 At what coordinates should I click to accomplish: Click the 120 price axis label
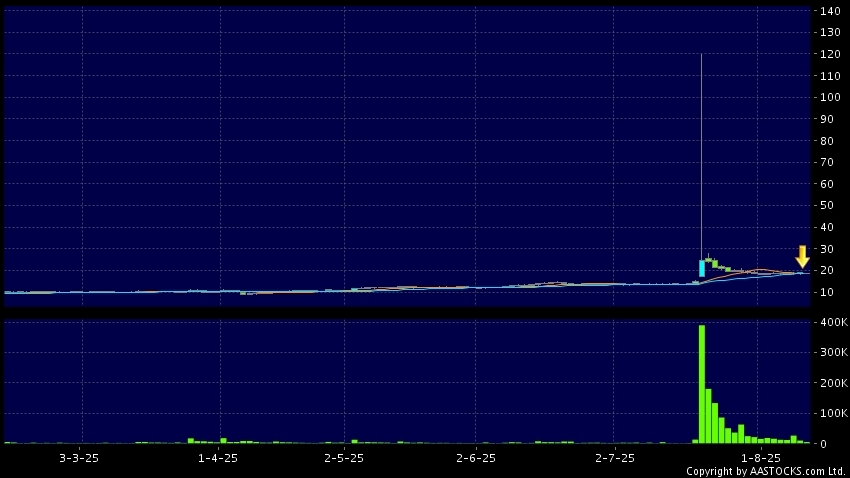pos(830,54)
